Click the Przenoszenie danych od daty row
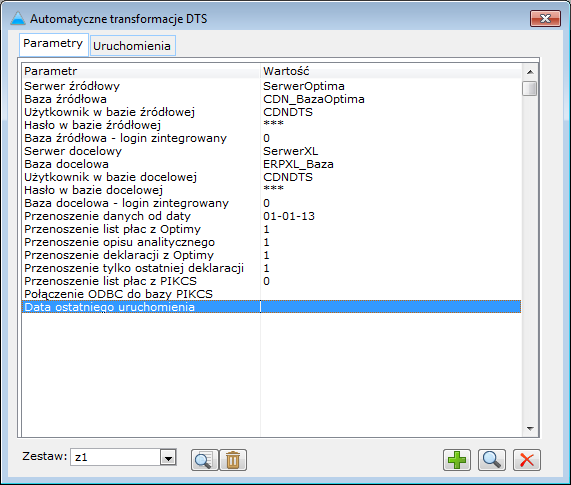Viewport: 571px width, 485px height. [271, 216]
